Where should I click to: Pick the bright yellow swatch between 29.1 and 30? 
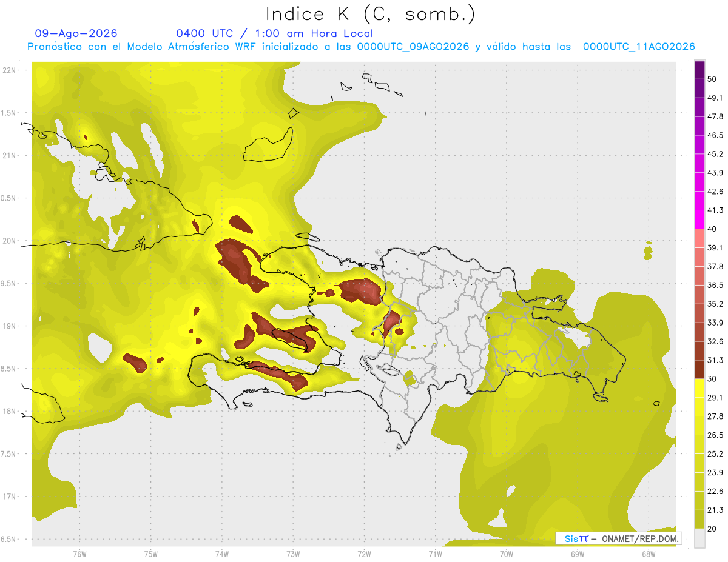pos(699,389)
